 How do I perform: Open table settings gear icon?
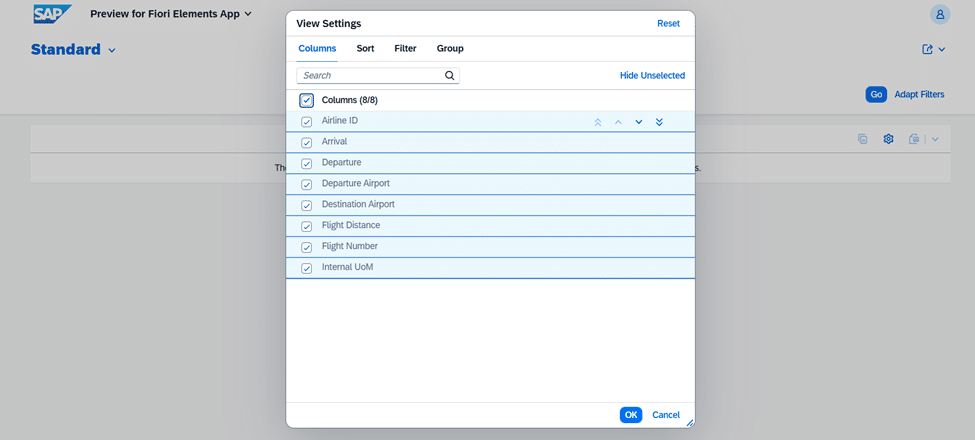[x=888, y=139]
